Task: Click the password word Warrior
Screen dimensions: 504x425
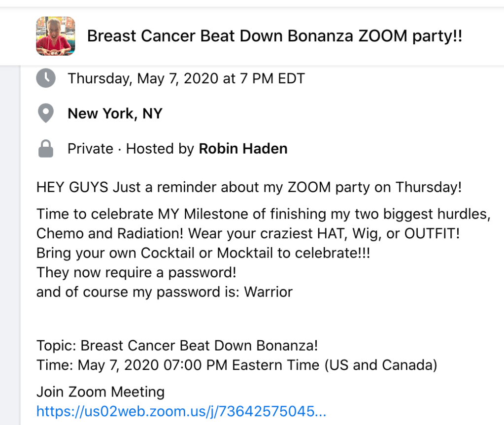Action: [x=269, y=292]
